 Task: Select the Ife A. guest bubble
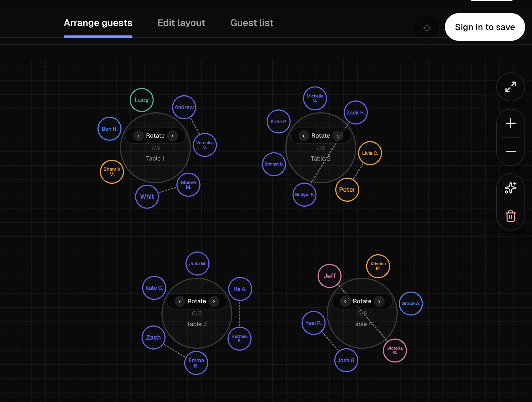click(x=240, y=289)
